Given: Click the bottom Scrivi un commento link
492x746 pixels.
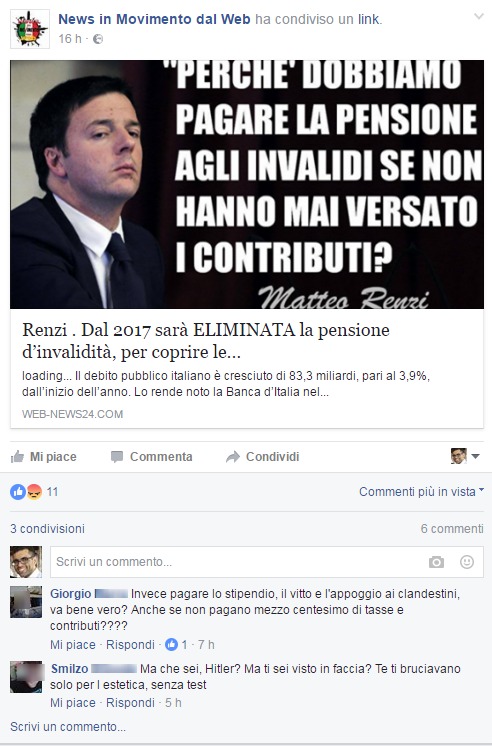Looking at the screenshot, I should click(x=68, y=726).
